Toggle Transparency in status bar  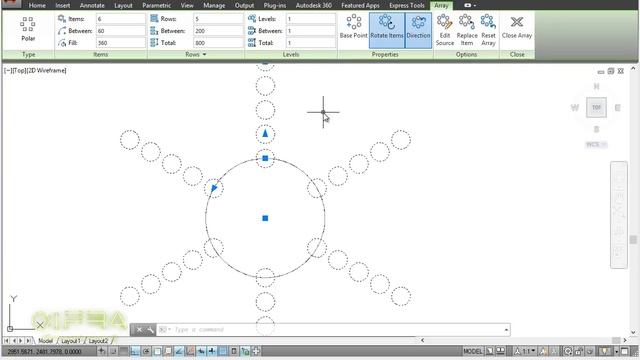point(223,351)
